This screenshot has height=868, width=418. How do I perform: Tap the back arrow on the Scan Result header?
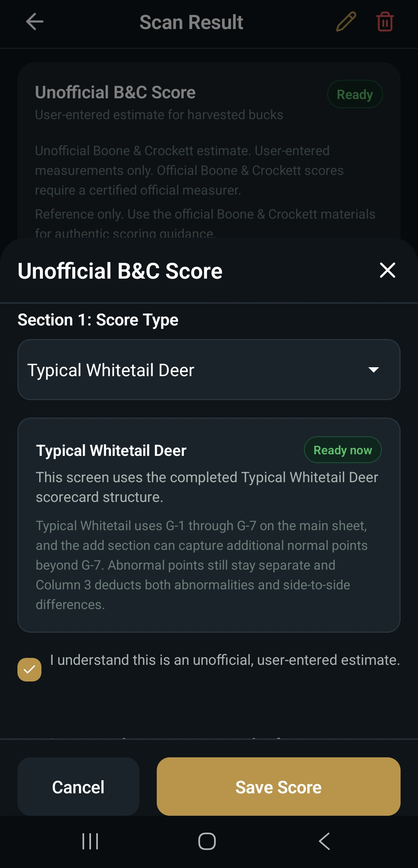click(x=35, y=22)
